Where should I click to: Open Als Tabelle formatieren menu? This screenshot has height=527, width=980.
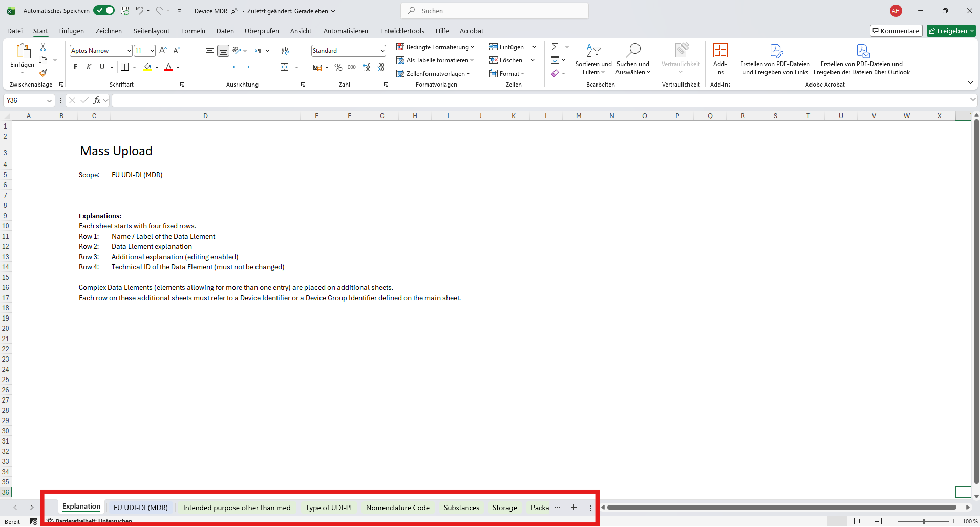435,60
